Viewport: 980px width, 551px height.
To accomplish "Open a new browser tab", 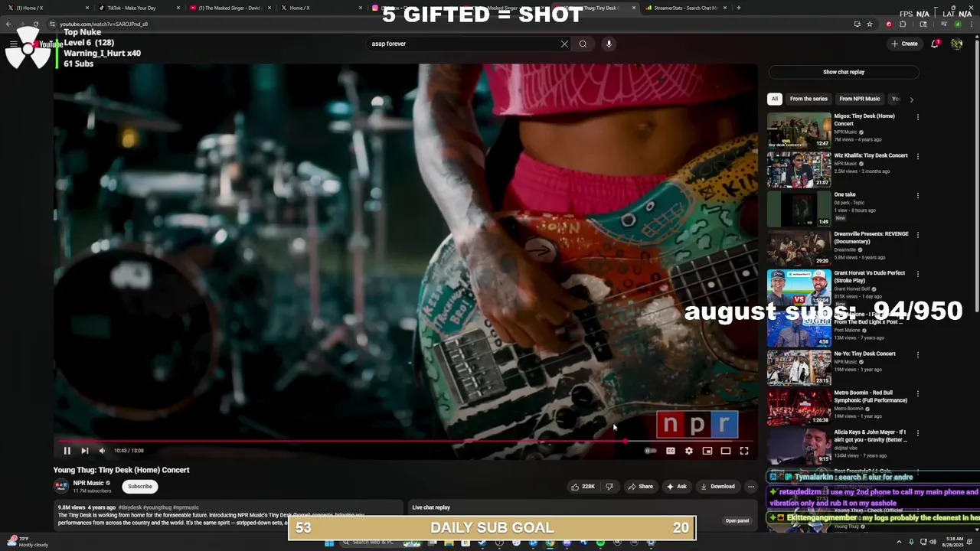I will click(x=738, y=8).
